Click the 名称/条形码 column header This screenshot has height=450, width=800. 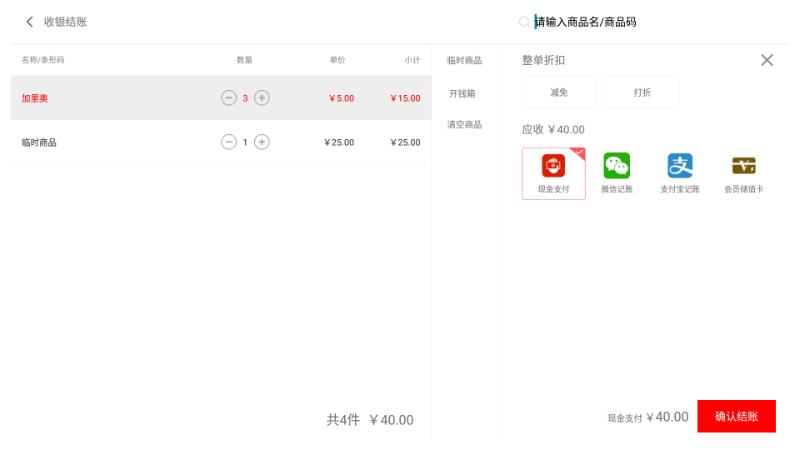pos(43,60)
